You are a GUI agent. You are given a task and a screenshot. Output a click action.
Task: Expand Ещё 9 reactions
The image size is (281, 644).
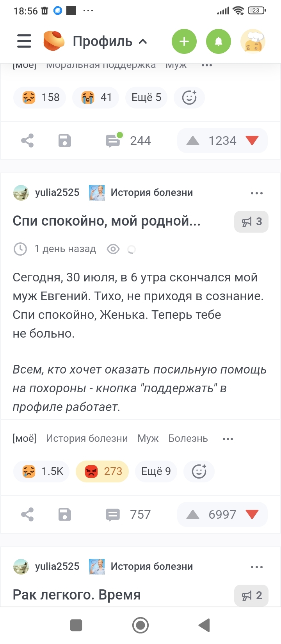click(x=156, y=471)
